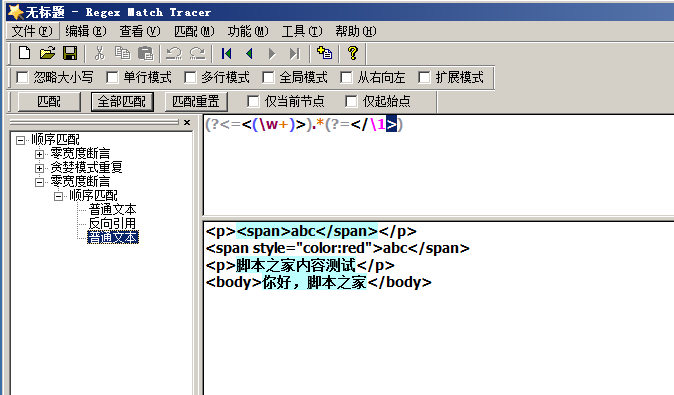Image resolution: width=674 pixels, height=395 pixels.
Task: Click the 匹配重置 button
Action: tap(196, 101)
